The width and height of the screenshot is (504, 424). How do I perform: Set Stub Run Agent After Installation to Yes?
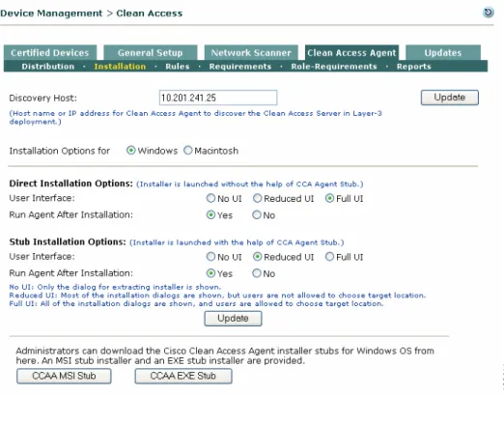coord(210,273)
